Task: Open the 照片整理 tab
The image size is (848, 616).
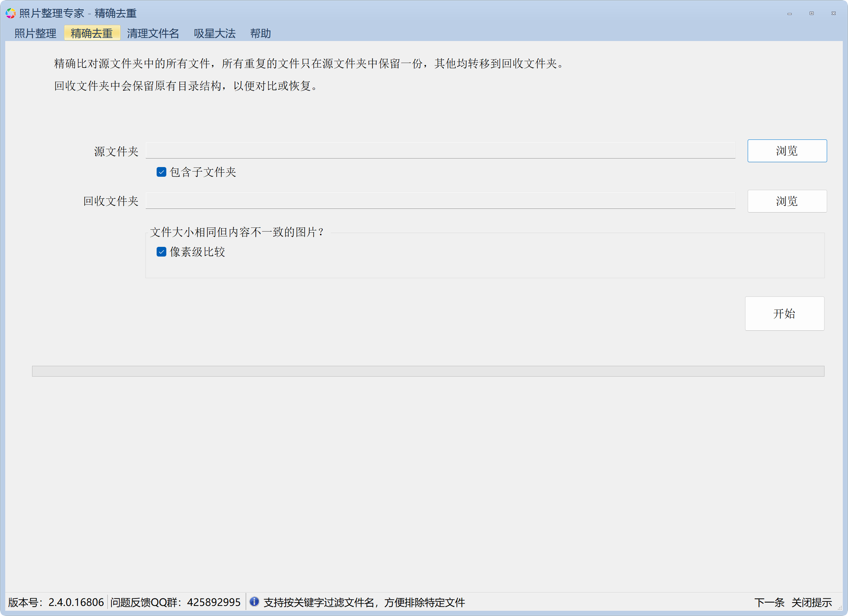Action: tap(35, 33)
